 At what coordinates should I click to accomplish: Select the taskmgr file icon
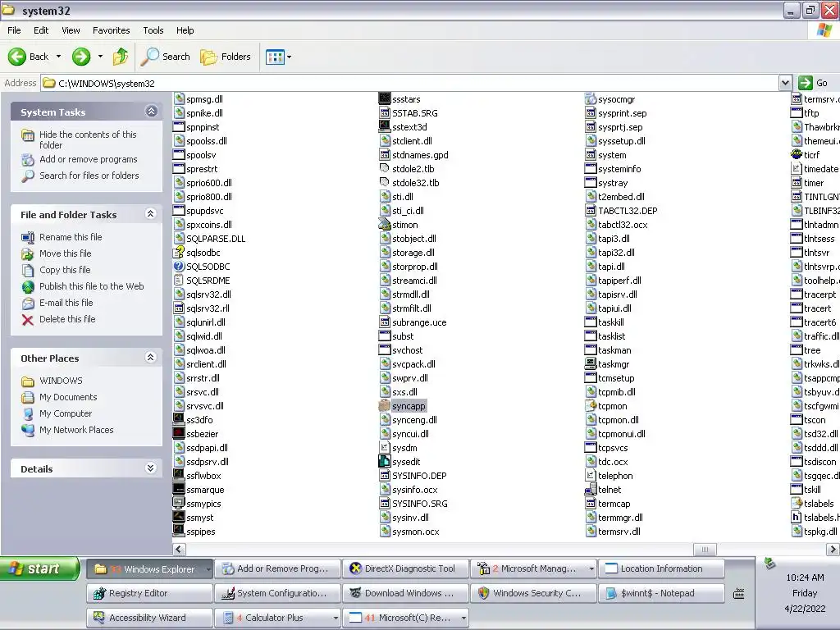point(591,364)
